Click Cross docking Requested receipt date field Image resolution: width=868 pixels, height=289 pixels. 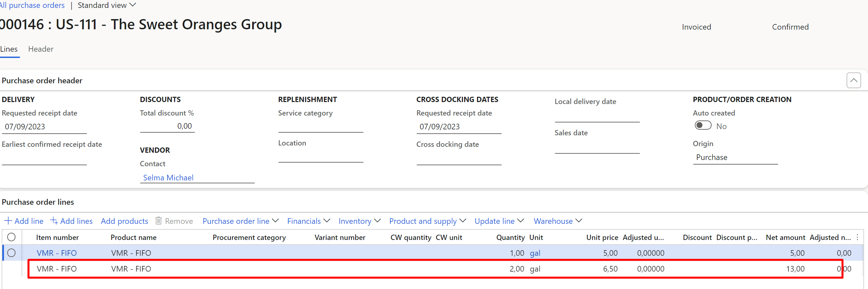point(459,127)
